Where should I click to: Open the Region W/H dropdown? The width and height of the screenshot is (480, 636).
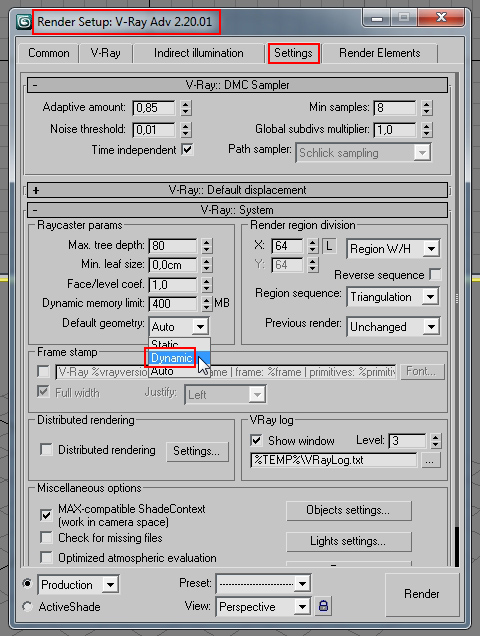pos(393,249)
